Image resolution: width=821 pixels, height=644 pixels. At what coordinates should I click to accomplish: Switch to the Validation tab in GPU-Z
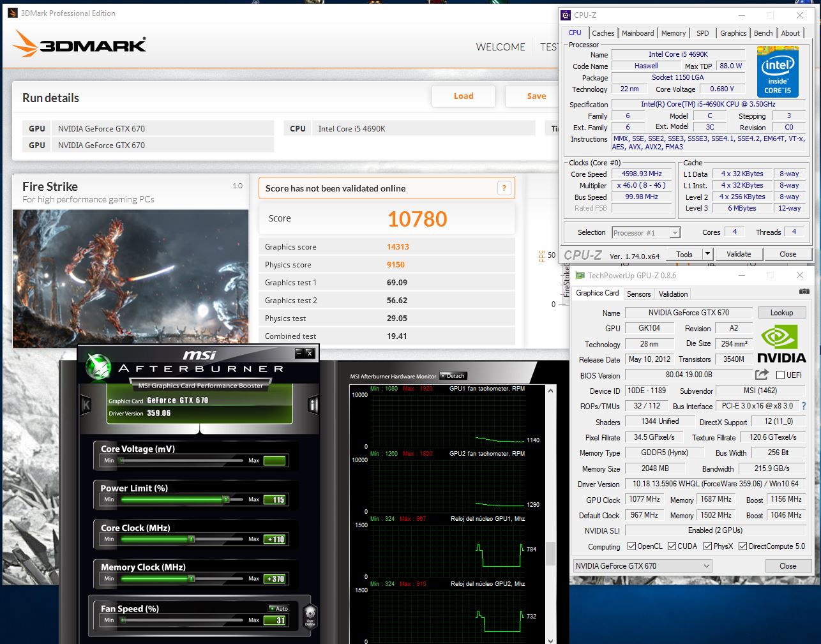tap(673, 294)
